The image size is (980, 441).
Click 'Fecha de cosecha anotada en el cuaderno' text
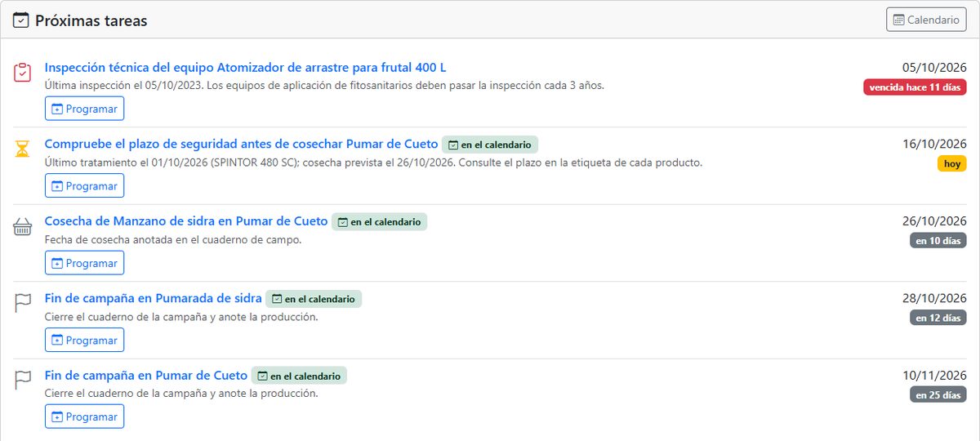[x=173, y=239]
